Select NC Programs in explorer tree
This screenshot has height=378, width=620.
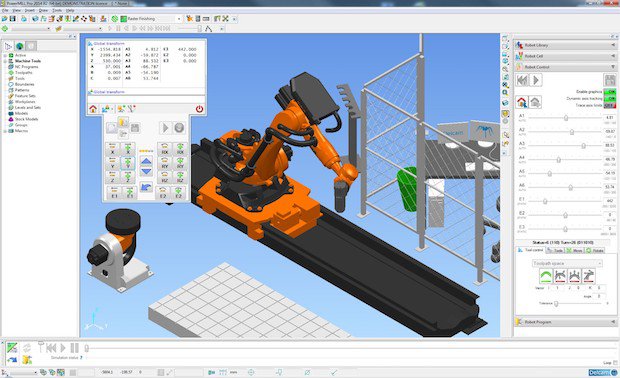pos(26,67)
